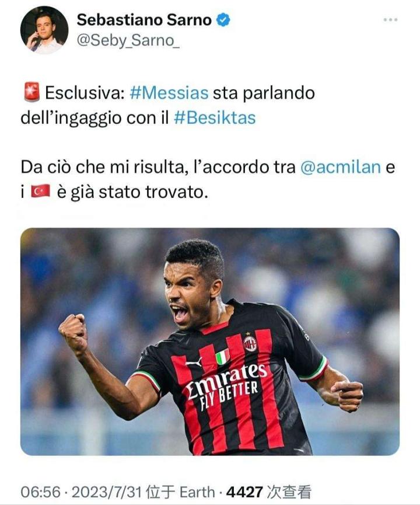The height and width of the screenshot is (505, 420).
Task: Click the display name Sebastiano Sarno
Action: 144,20
